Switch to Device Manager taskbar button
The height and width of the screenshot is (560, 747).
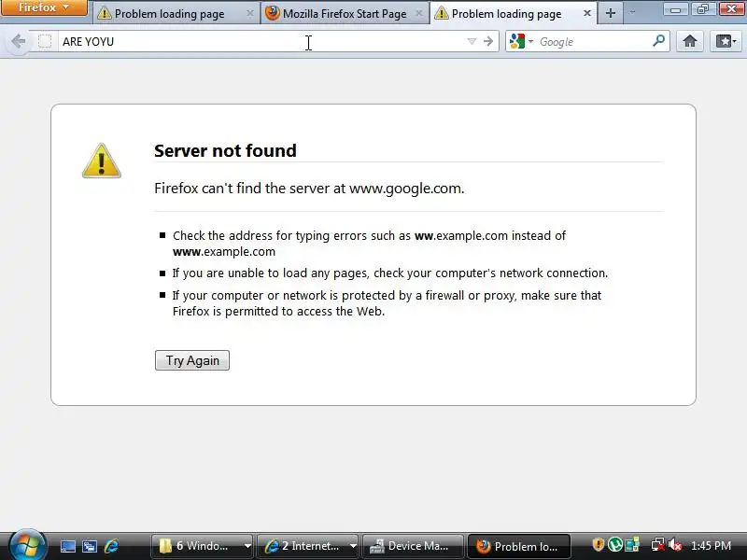[x=413, y=546]
